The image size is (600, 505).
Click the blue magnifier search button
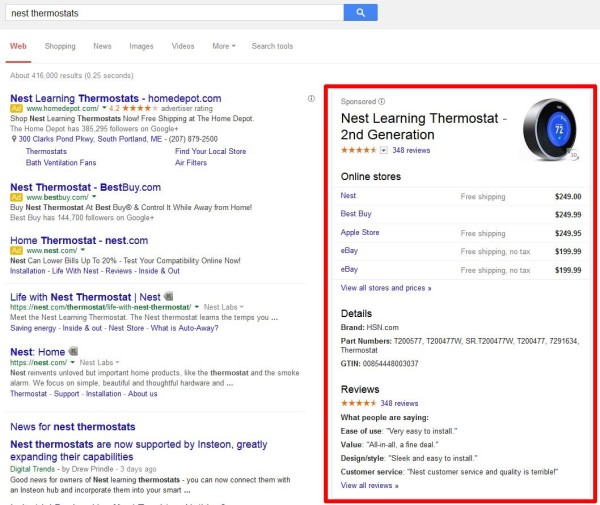360,12
